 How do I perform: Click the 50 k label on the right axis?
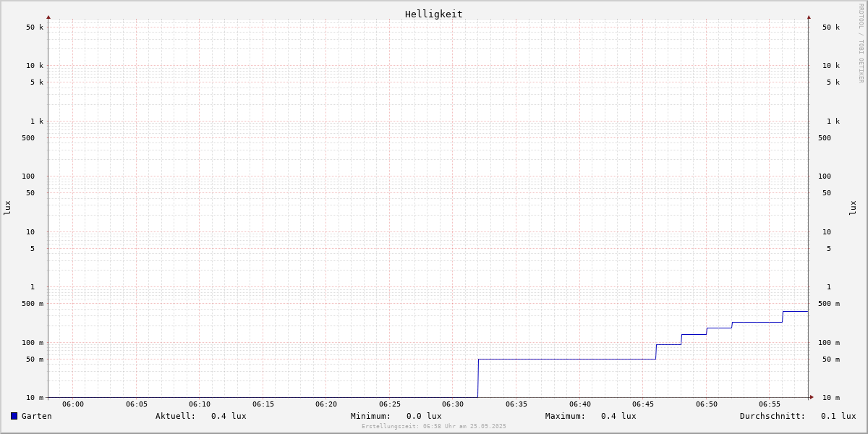pos(830,27)
